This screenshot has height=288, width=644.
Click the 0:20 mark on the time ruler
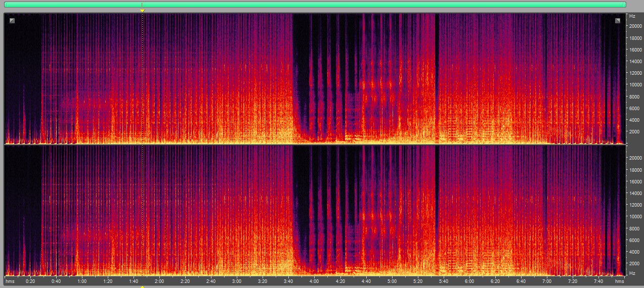pos(30,281)
